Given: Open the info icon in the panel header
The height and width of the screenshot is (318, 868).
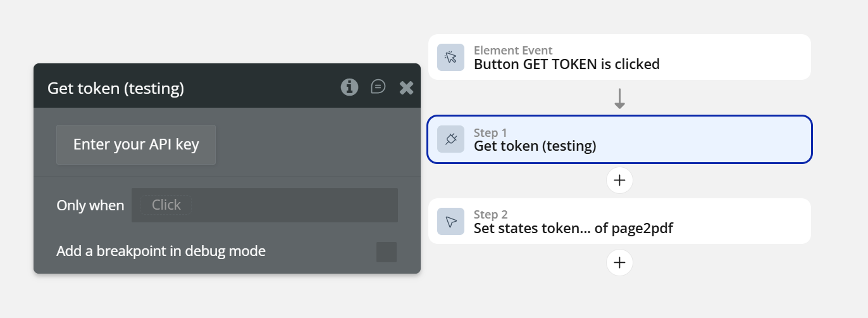Looking at the screenshot, I should pyautogui.click(x=349, y=87).
